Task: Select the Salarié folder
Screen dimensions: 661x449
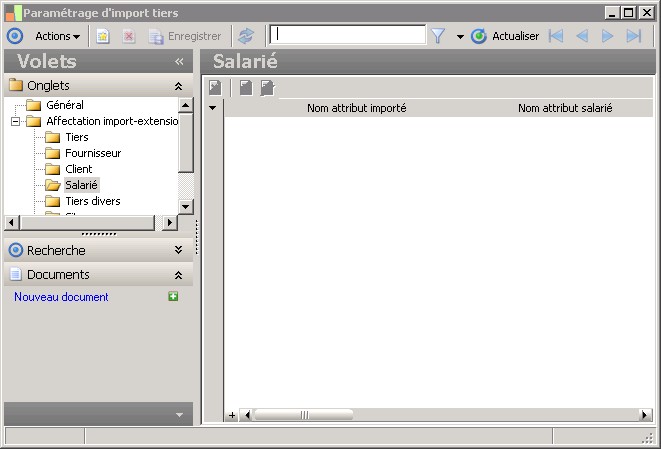Action: coord(81,185)
